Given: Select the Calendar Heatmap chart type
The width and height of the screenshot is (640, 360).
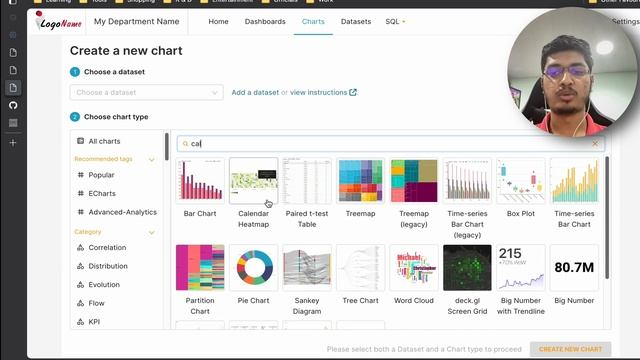Looking at the screenshot, I should pos(253,181).
